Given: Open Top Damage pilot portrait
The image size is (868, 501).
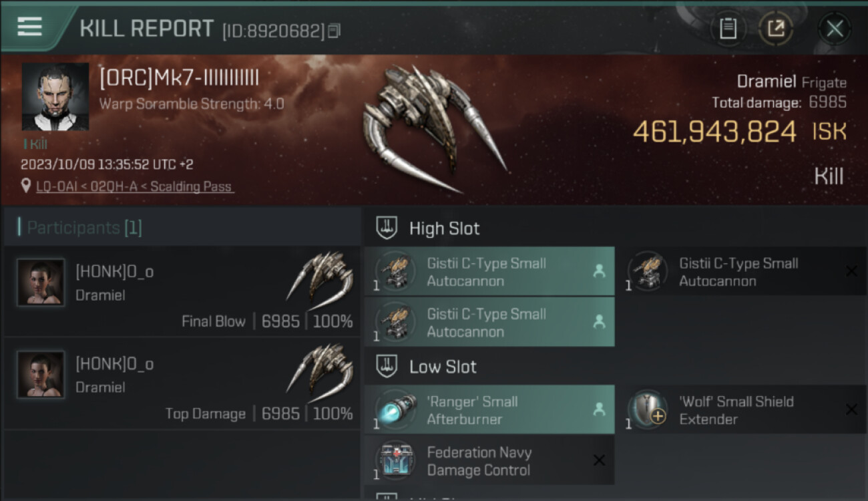Looking at the screenshot, I should [41, 375].
